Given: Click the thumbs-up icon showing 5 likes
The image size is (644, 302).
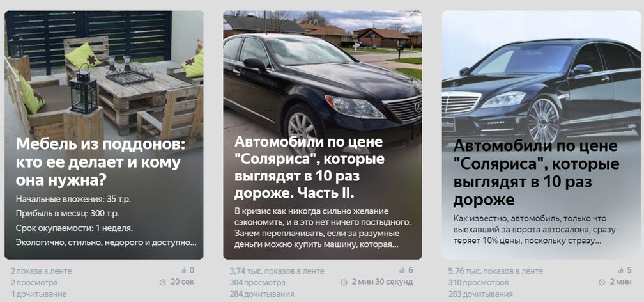Looking at the screenshot, I should 620,271.
